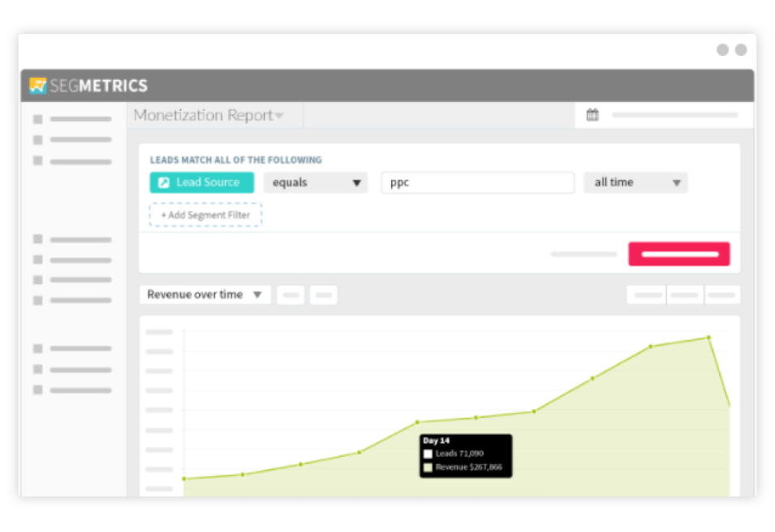Viewport: 775px width, 532px height.
Task: Open the equals operator dropdown
Action: 315,182
